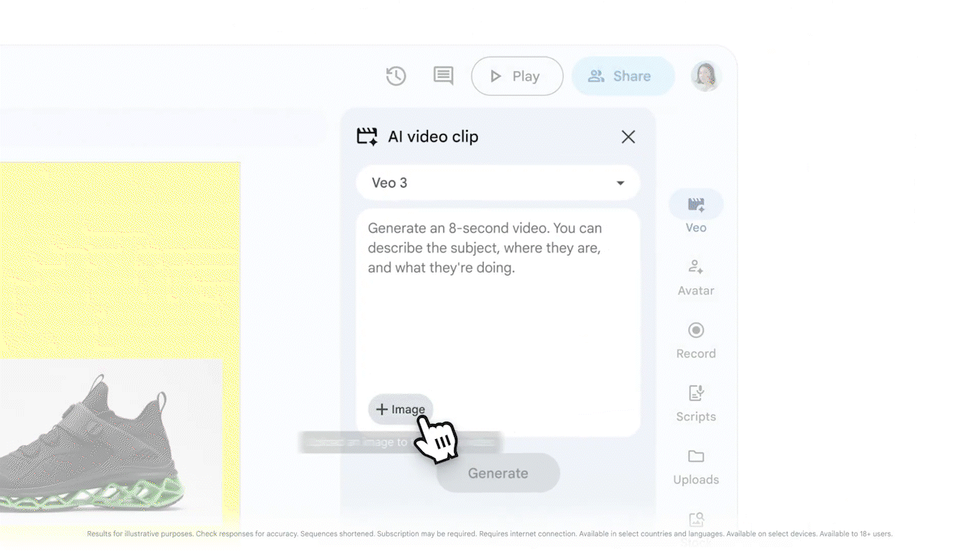
Task: Click the Generate button
Action: [498, 473]
